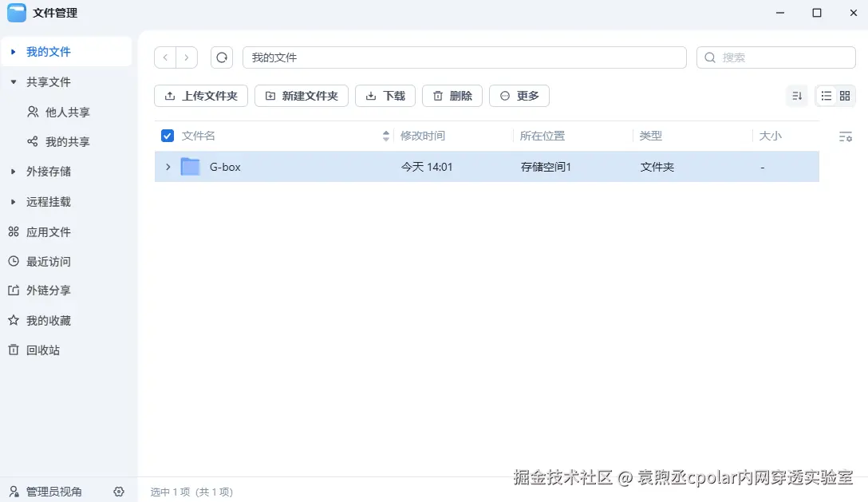This screenshot has width=868, height=502.
Task: Click 文件夹 type cell
Action: point(657,167)
